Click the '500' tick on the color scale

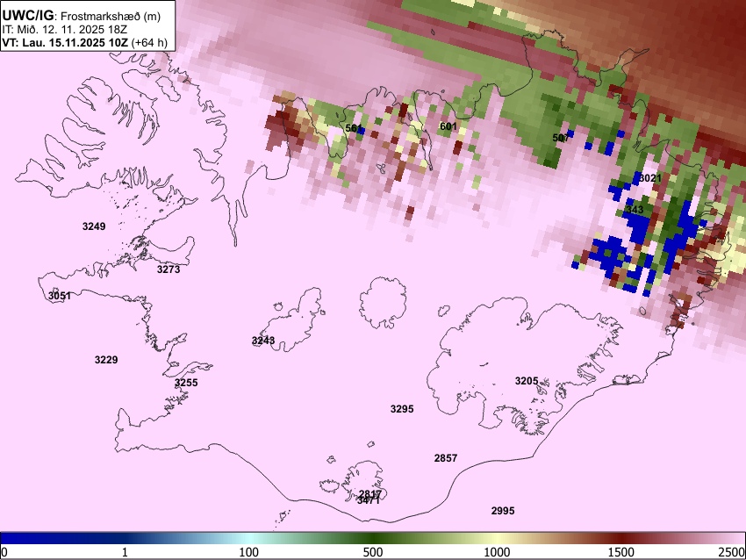[x=373, y=552]
